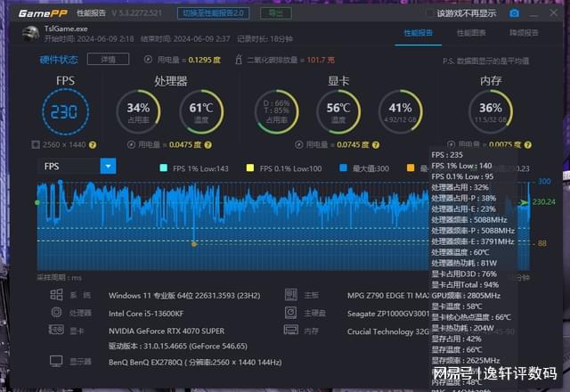Click the orange minimum FPS marker on chart
Screen dimensions: 570x392
(194, 244)
